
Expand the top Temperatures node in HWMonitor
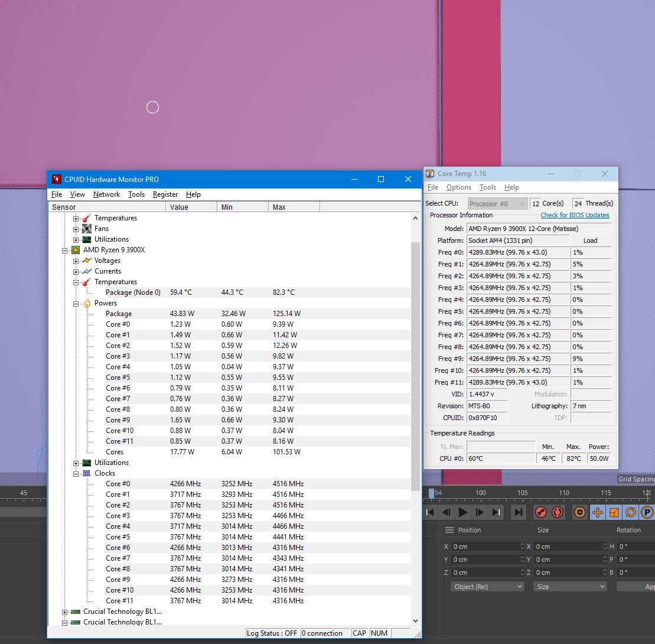pos(76,219)
